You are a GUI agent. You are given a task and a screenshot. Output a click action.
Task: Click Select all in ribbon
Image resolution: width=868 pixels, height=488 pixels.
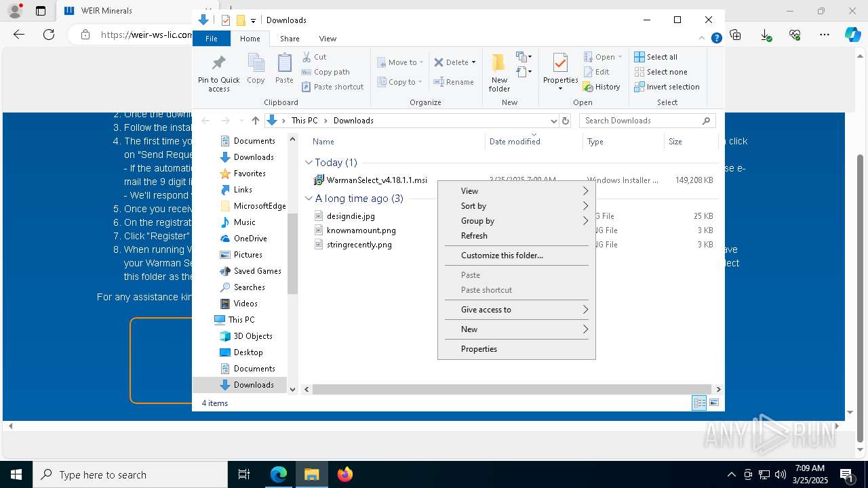point(656,57)
